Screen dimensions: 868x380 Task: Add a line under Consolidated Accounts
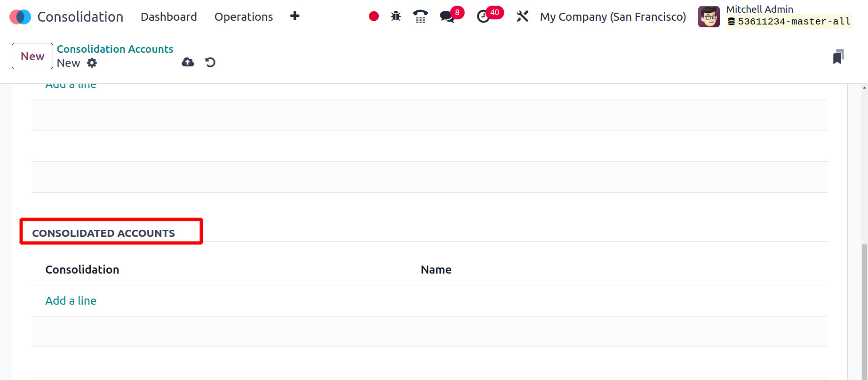tap(71, 300)
